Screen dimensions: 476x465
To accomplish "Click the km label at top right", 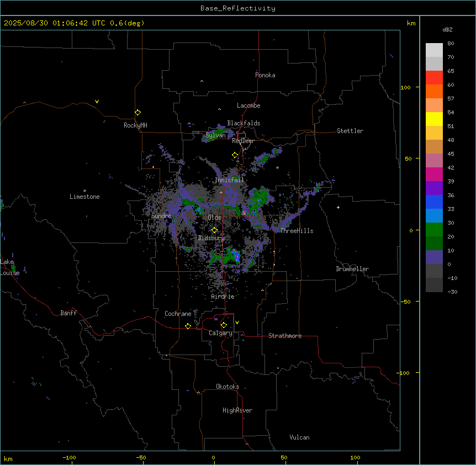I will point(411,23).
